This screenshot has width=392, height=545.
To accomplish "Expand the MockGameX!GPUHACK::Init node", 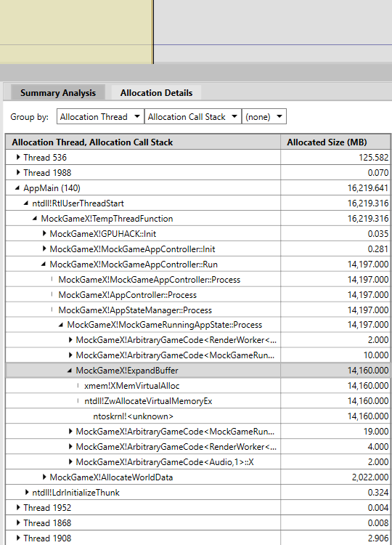I will click(x=44, y=233).
